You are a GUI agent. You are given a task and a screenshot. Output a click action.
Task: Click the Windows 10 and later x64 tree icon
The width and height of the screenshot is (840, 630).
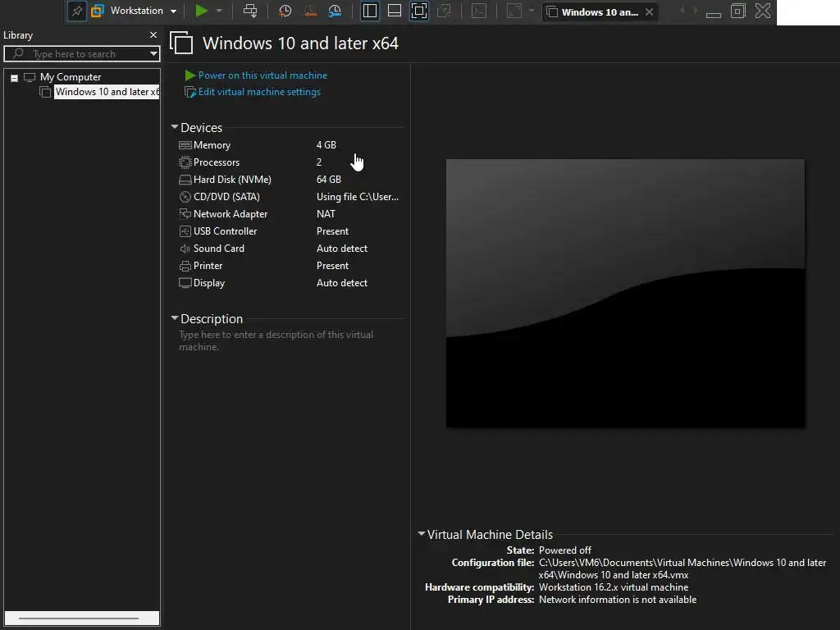(46, 92)
